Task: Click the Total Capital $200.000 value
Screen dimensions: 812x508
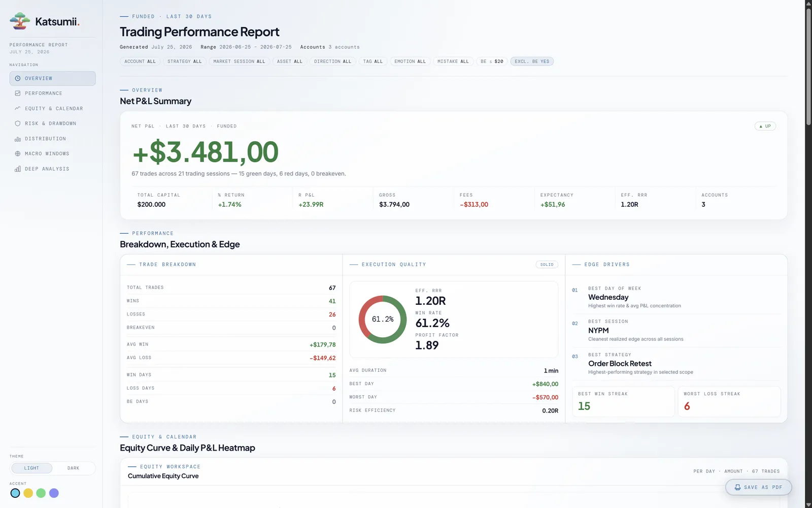Action: pyautogui.click(x=151, y=205)
